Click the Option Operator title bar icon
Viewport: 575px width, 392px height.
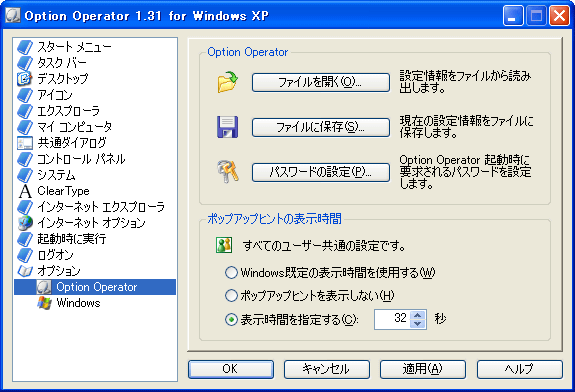pyautogui.click(x=12, y=15)
